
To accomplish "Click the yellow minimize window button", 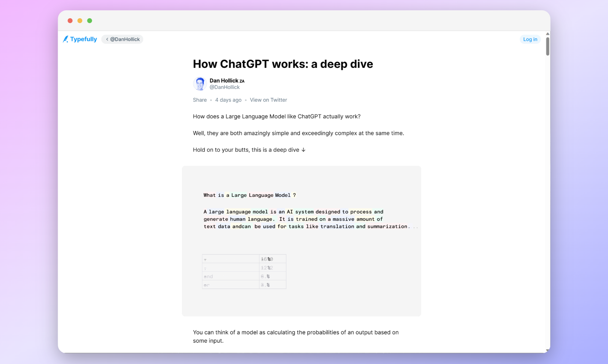I will [80, 21].
